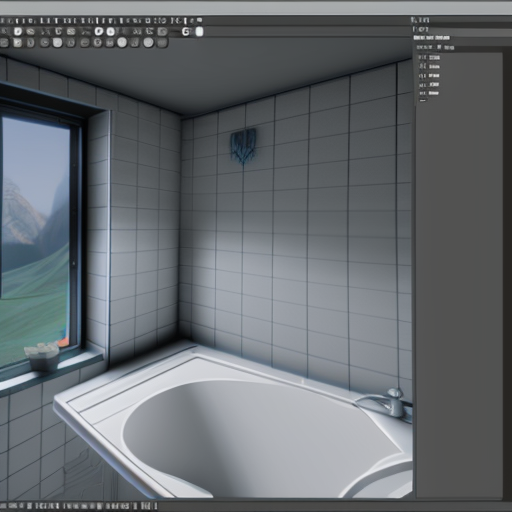Screen dimensions: 512x512
Task: Collapse the short dash entry below the right panel list
Action: point(423,100)
